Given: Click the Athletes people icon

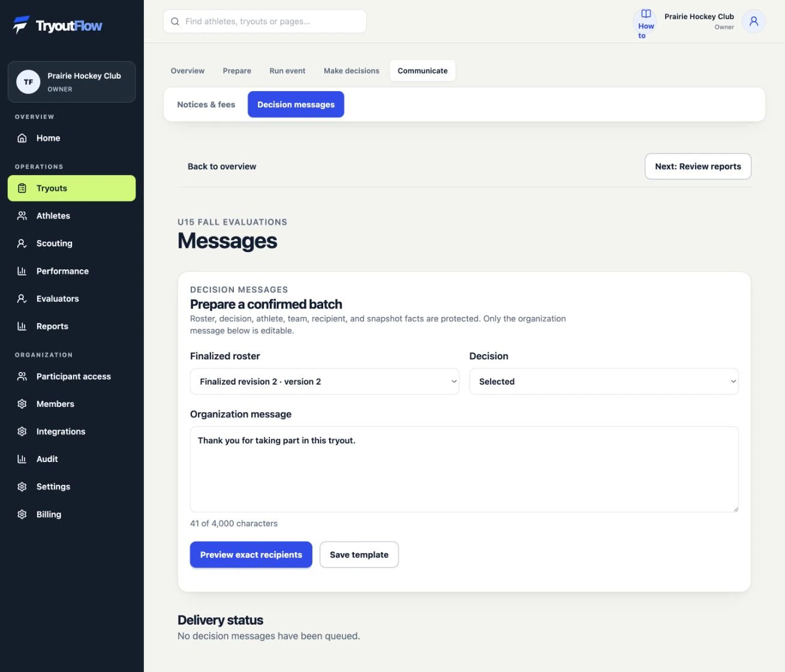Looking at the screenshot, I should pyautogui.click(x=22, y=216).
